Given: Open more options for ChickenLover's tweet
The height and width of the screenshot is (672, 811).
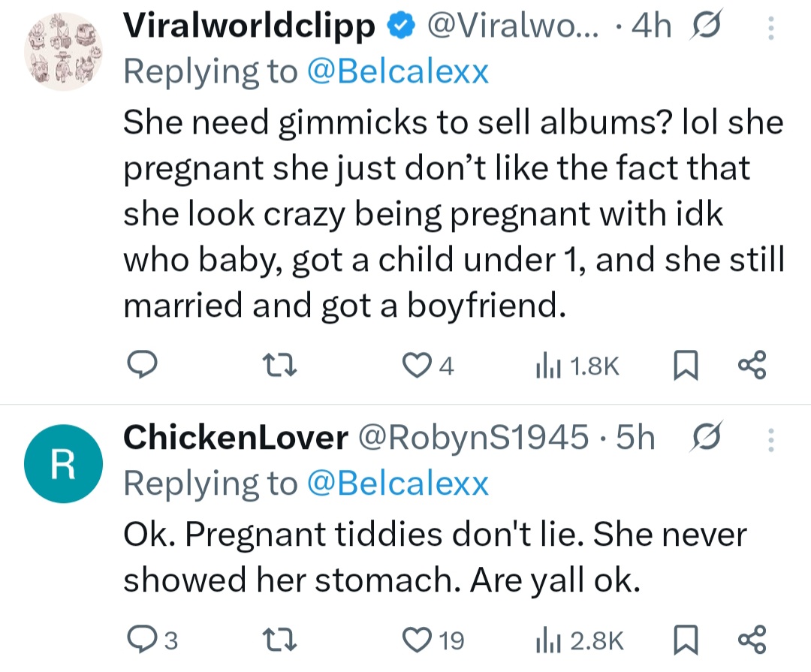Looking at the screenshot, I should pos(770,438).
